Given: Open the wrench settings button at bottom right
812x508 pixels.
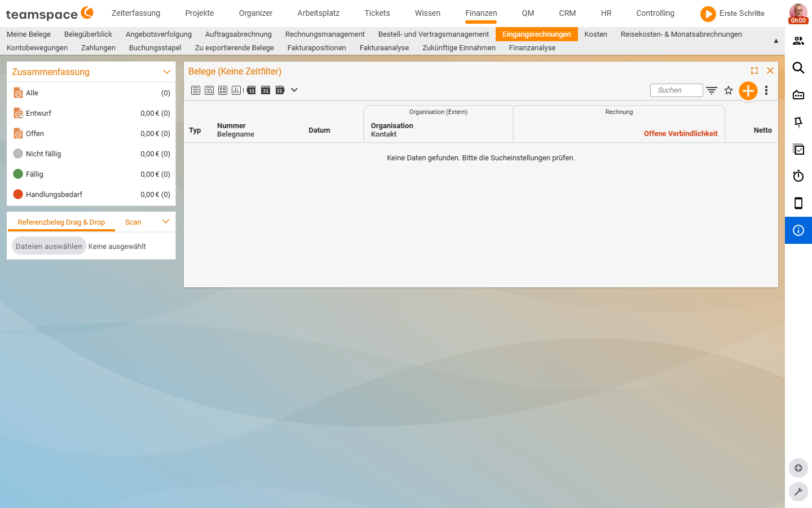Looking at the screenshot, I should click(x=798, y=492).
